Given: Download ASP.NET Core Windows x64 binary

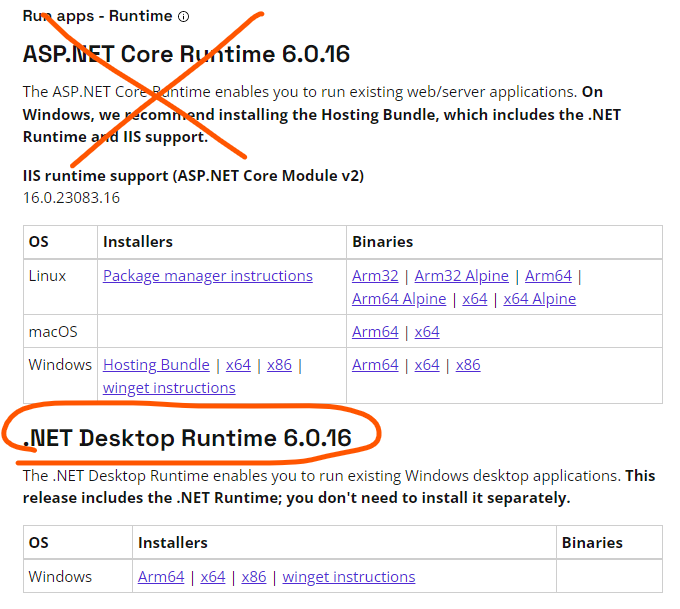Looking at the screenshot, I should click(x=427, y=365).
